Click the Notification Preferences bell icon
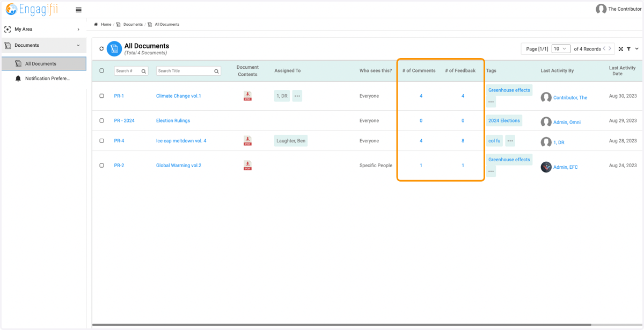Viewport: 644px width, 330px height. 18,78
